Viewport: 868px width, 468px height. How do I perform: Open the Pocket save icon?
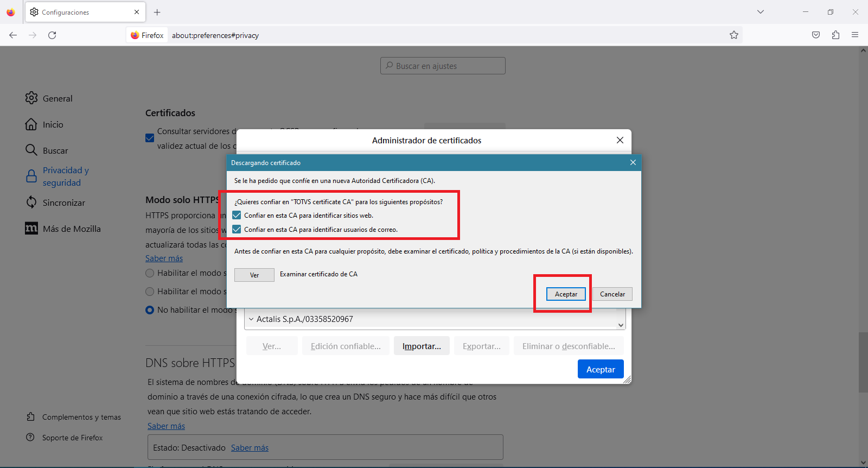click(x=816, y=35)
